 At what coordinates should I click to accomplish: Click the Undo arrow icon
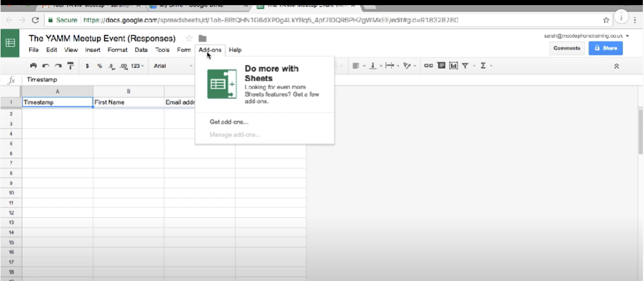pos(46,66)
